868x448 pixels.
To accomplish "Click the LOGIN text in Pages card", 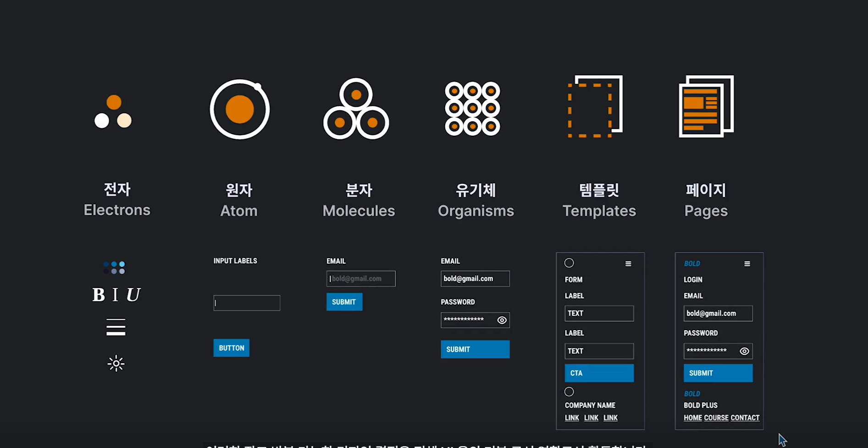I will click(693, 280).
